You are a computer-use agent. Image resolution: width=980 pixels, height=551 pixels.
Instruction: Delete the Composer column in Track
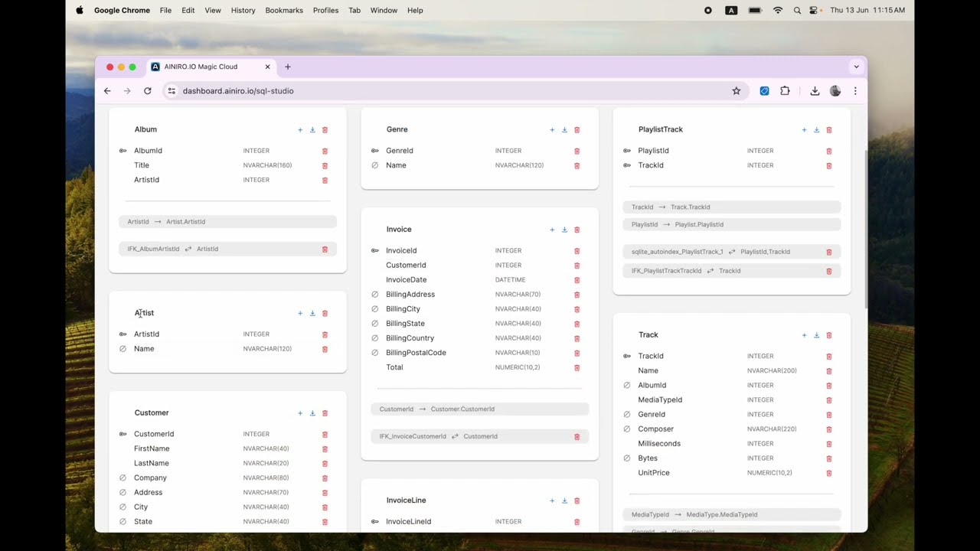point(829,429)
